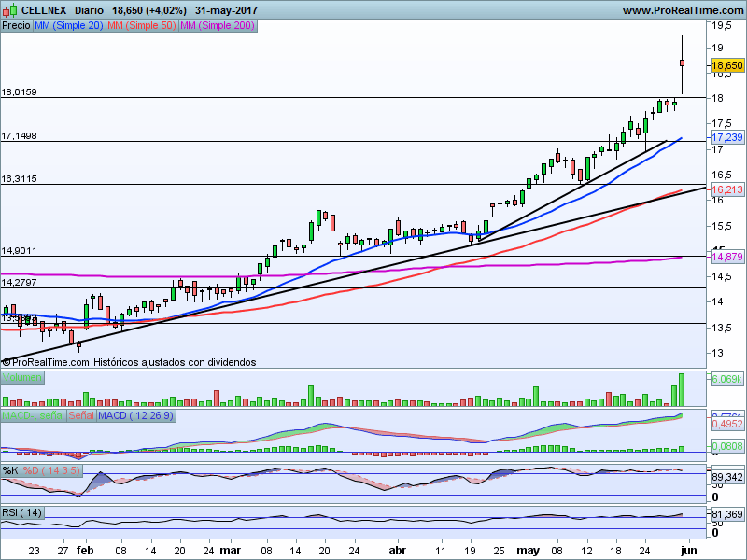
Task: Click the tallest green volume bar at the far right
Action: coord(682,389)
